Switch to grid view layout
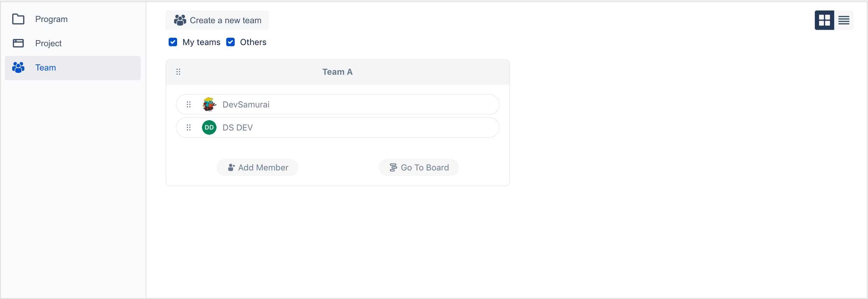Image resolution: width=868 pixels, height=299 pixels. pyautogui.click(x=824, y=20)
